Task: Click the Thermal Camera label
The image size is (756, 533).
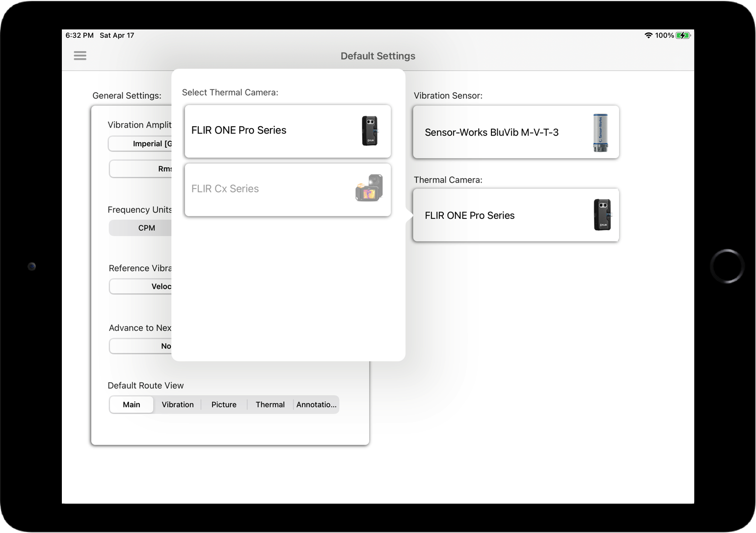Action: pyautogui.click(x=448, y=180)
